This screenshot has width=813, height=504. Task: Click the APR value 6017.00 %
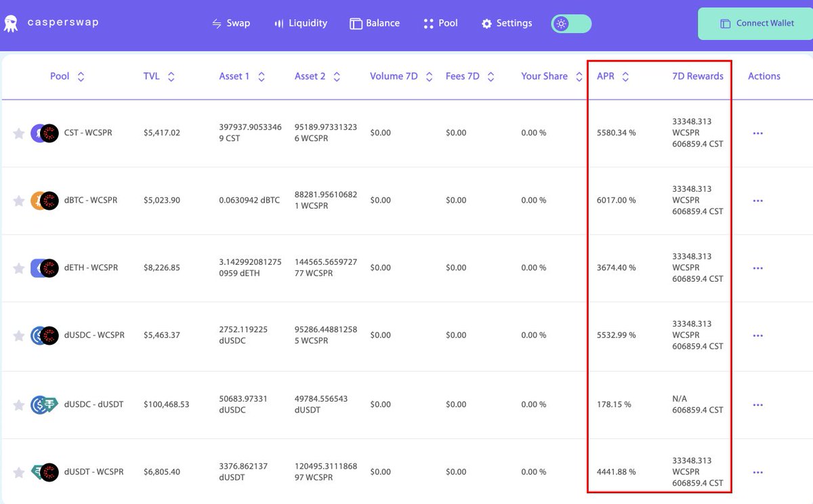(x=617, y=200)
